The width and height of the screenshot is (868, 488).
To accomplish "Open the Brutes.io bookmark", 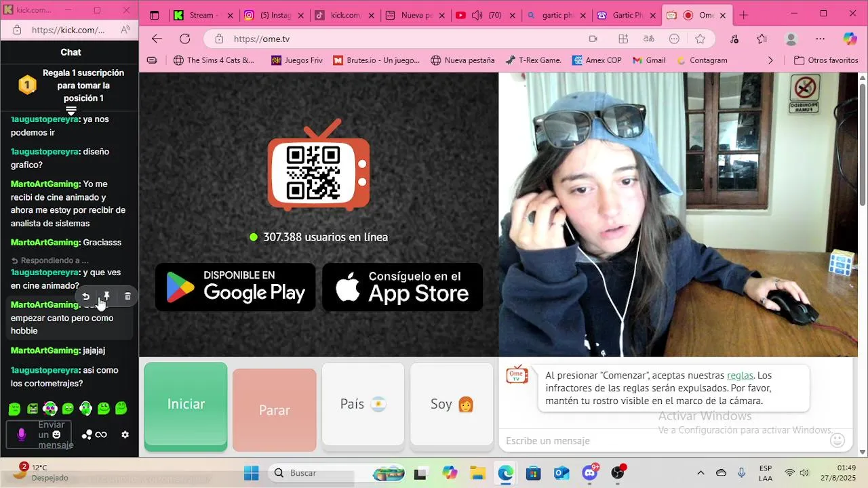I will [377, 60].
